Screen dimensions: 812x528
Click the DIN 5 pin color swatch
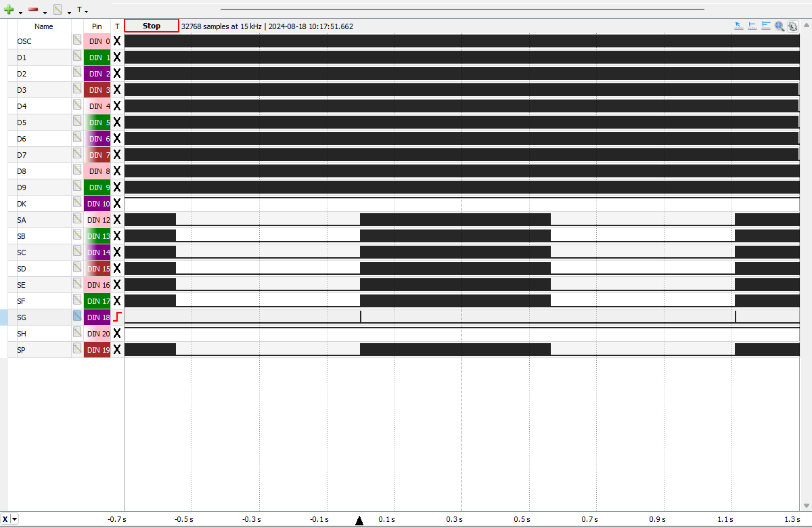(x=97, y=122)
